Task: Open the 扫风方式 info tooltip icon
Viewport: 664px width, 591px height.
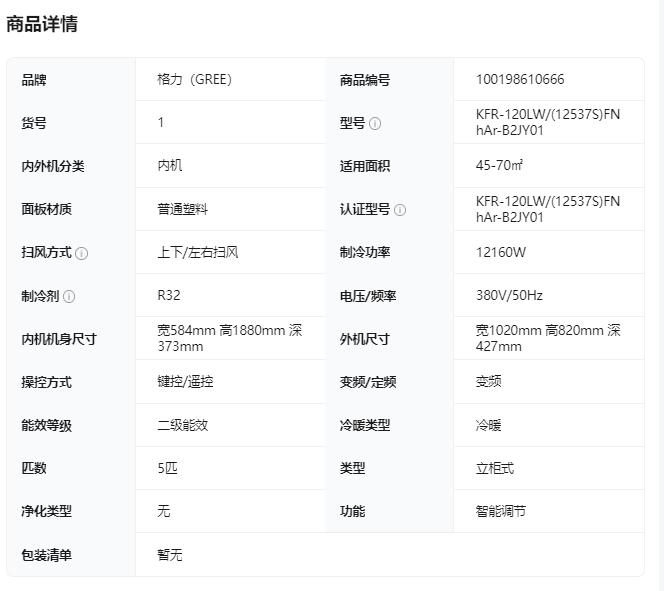Action: coord(82,253)
